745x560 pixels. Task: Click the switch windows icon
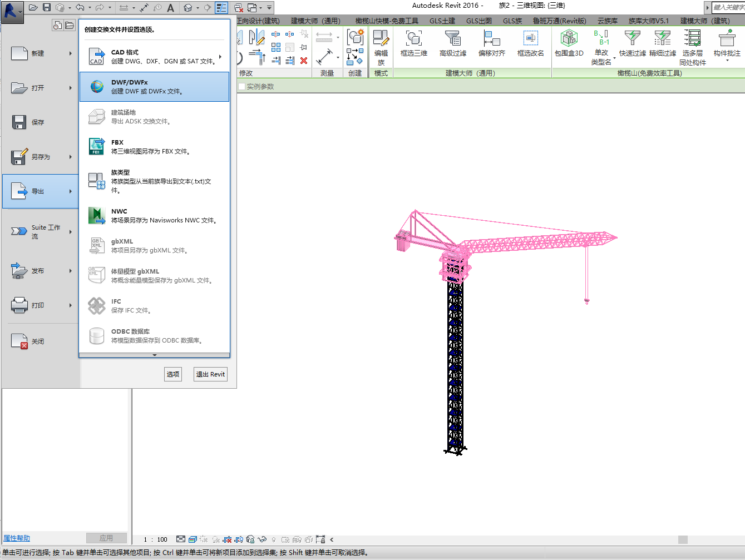pos(252,8)
